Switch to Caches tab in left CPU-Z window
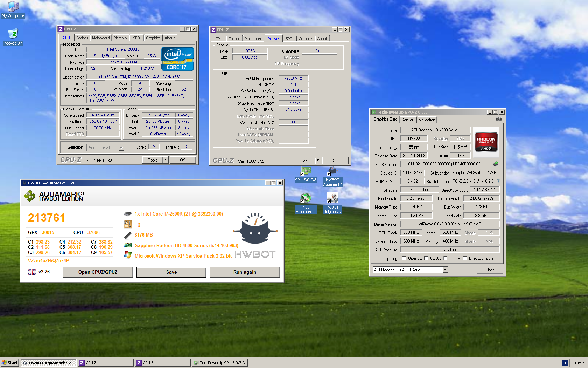The width and height of the screenshot is (588, 368). (82, 38)
